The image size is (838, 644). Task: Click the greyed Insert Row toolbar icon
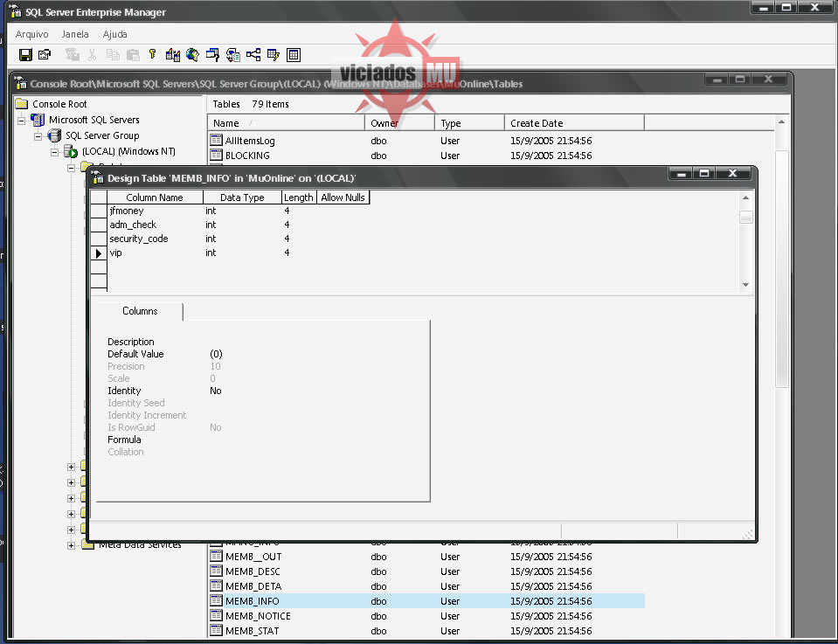point(72,54)
